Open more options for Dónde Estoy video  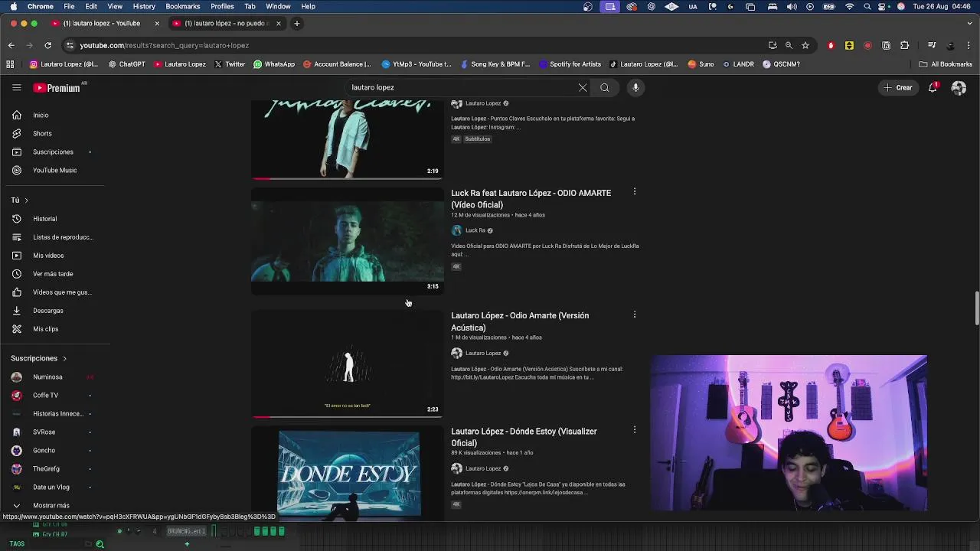634,430
